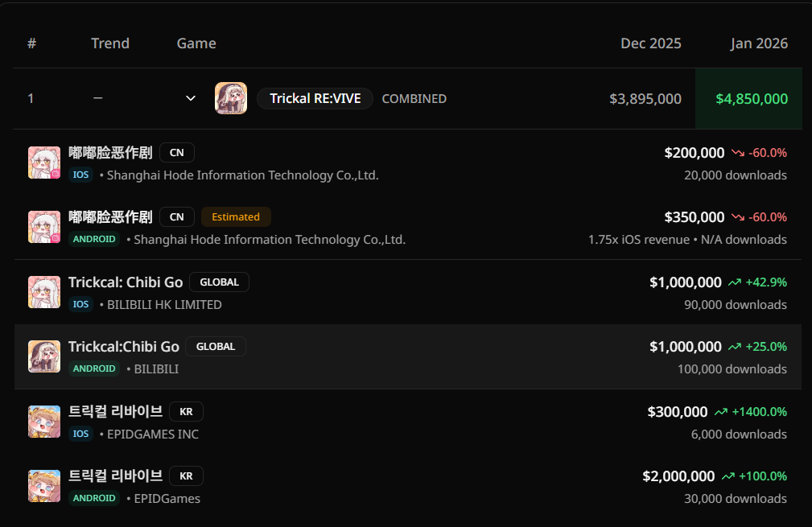Click the CN region tag beside Estimated
The image size is (812, 527).
tap(176, 217)
